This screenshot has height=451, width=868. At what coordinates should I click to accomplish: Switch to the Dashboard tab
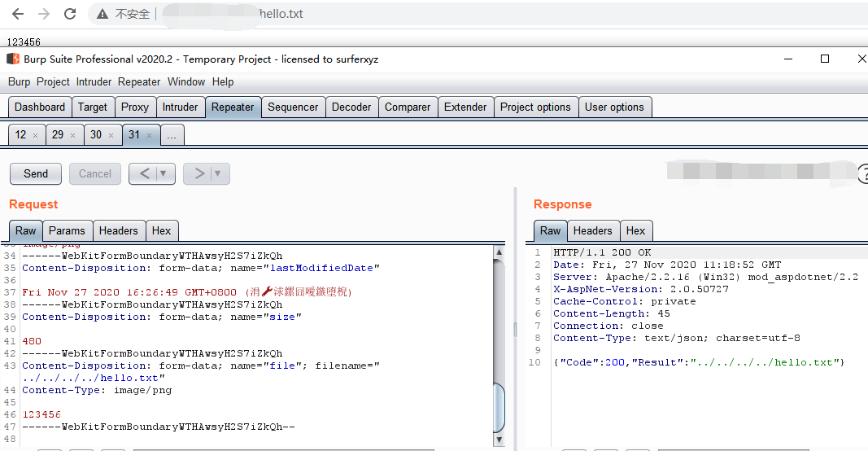[x=40, y=107]
